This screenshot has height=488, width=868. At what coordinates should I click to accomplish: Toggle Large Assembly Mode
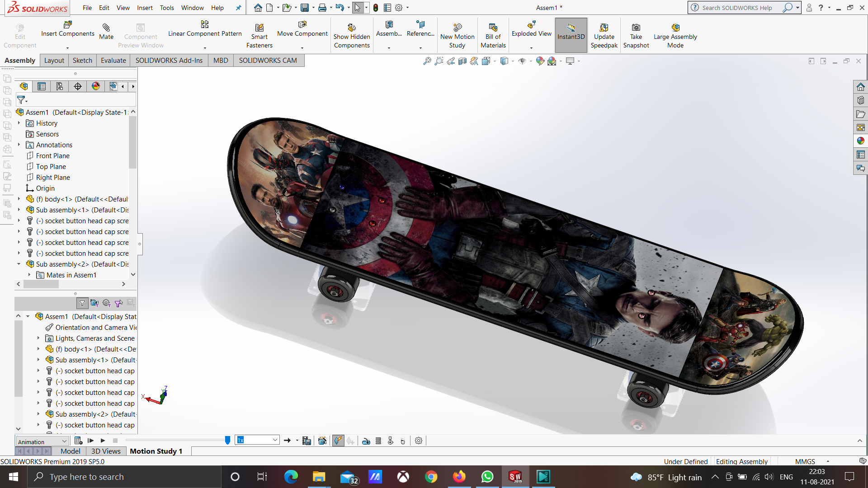(675, 35)
